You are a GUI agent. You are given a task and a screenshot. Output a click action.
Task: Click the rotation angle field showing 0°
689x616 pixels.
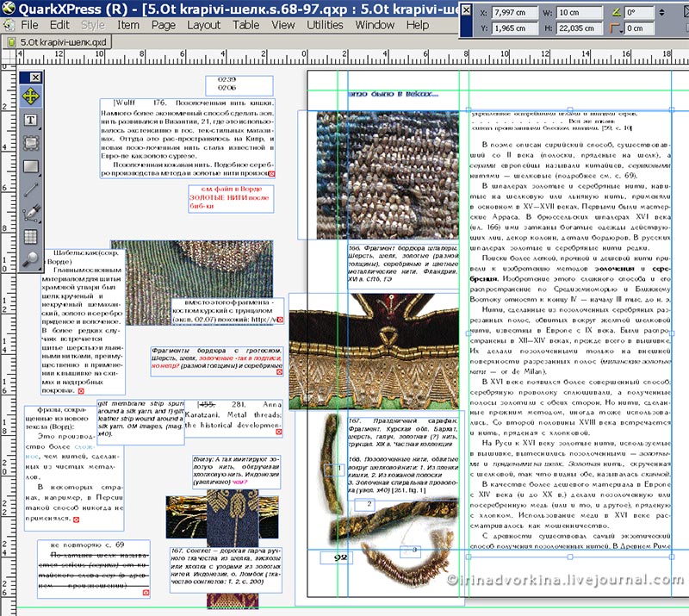click(x=639, y=13)
